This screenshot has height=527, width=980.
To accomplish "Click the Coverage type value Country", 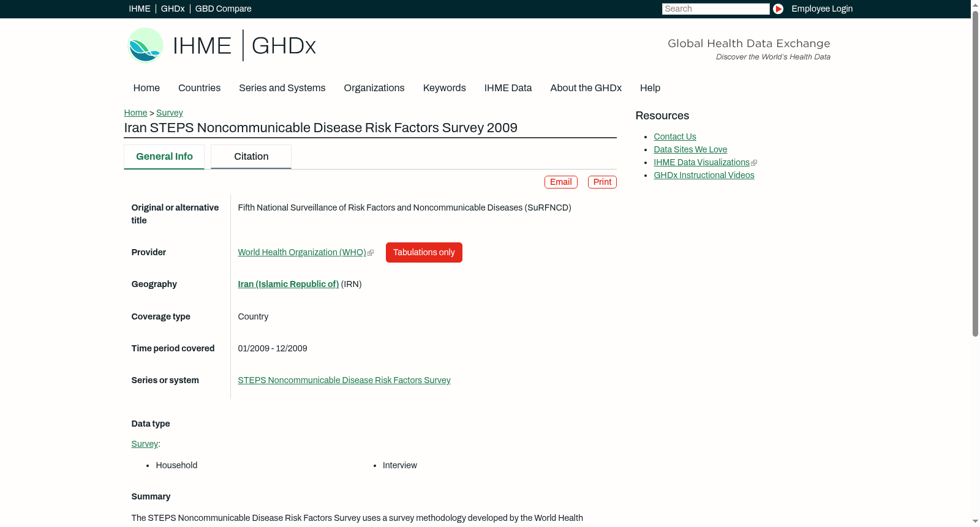I will pos(253,317).
